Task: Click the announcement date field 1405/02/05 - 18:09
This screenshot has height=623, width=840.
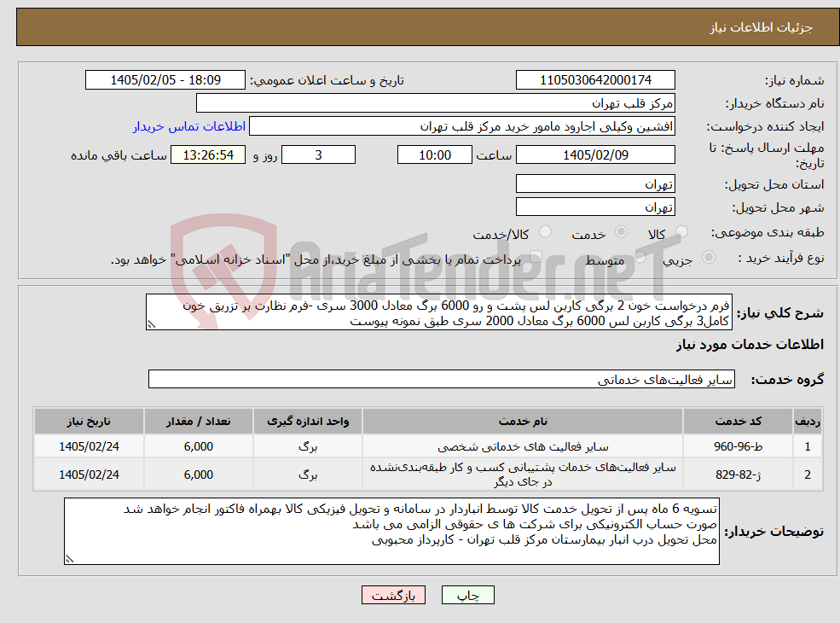Action: tap(165, 80)
